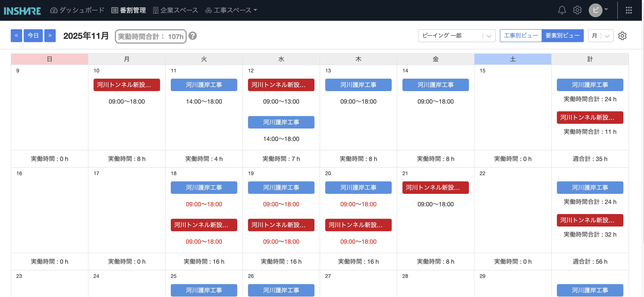
Task: Select day cell 15
Action: (x=513, y=107)
